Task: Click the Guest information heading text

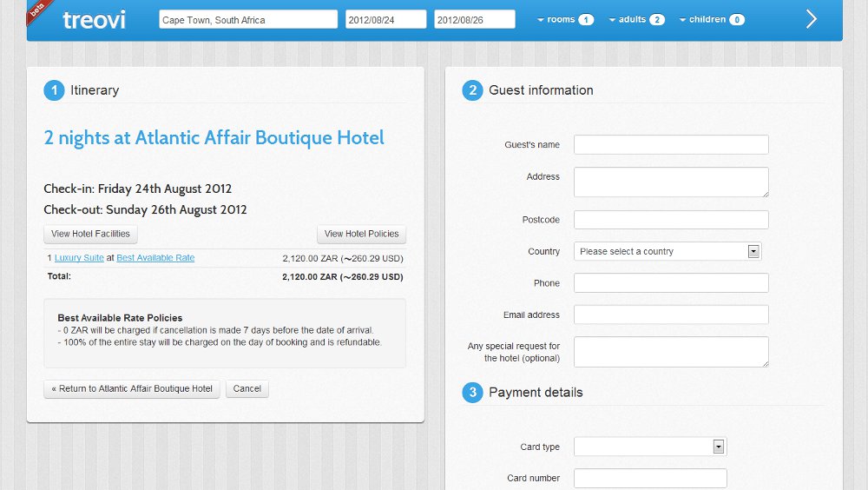Action: [x=541, y=90]
